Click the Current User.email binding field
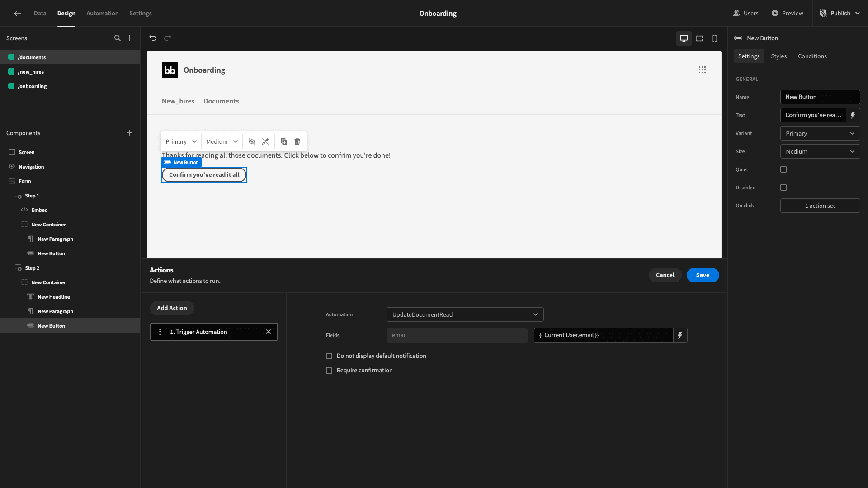868x488 pixels. click(x=604, y=335)
